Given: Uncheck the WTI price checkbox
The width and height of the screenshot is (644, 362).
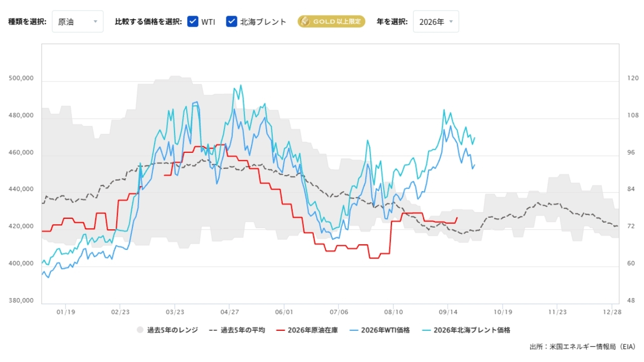Looking at the screenshot, I should (x=192, y=22).
